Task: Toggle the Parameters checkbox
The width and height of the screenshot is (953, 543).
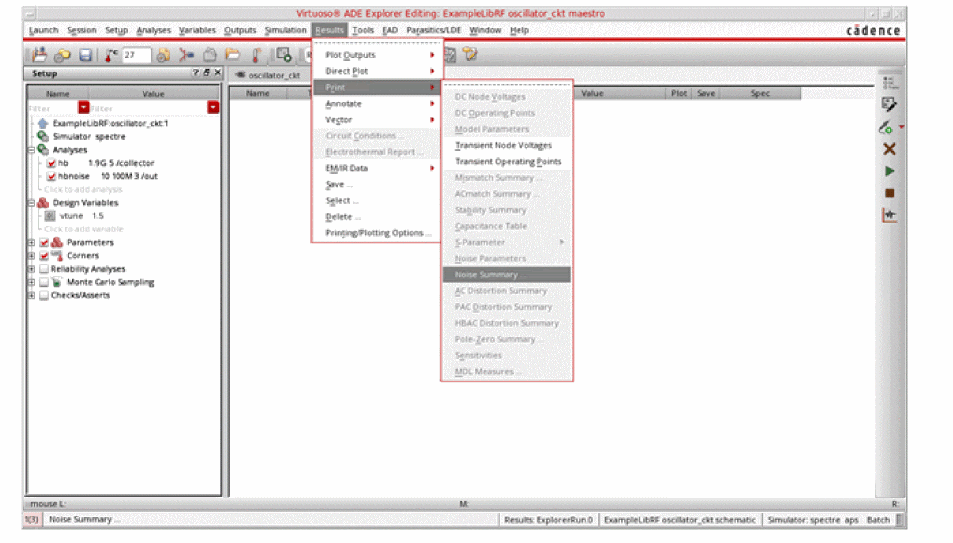Action: (x=44, y=243)
